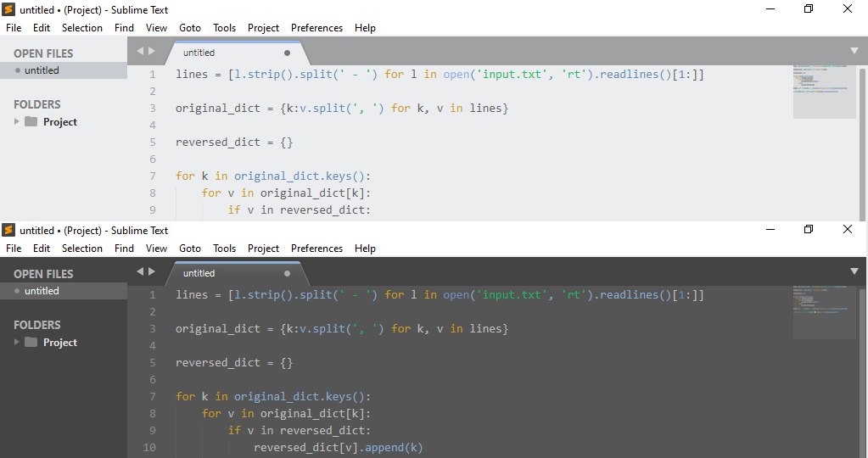The width and height of the screenshot is (868, 458).
Task: Open View menu in top light-theme window
Action: [156, 28]
